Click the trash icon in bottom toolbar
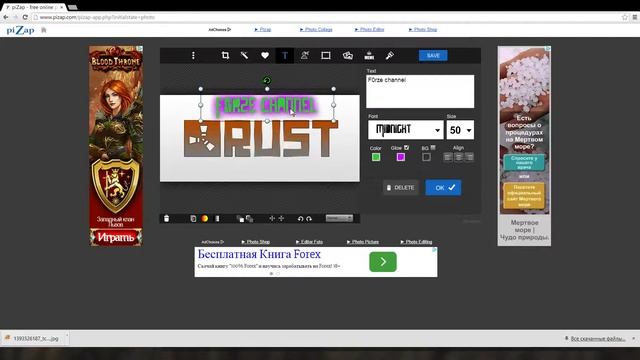Viewport: 640px width, 360px height. (x=167, y=219)
